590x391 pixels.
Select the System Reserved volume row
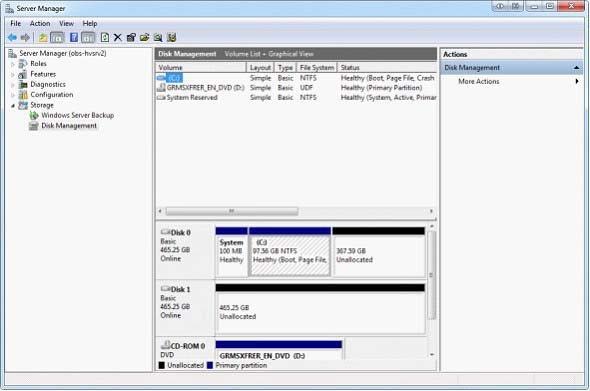point(296,97)
